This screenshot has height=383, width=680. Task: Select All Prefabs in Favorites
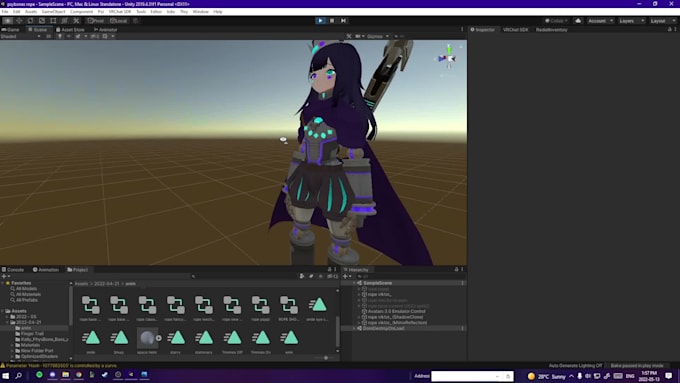(x=26, y=300)
